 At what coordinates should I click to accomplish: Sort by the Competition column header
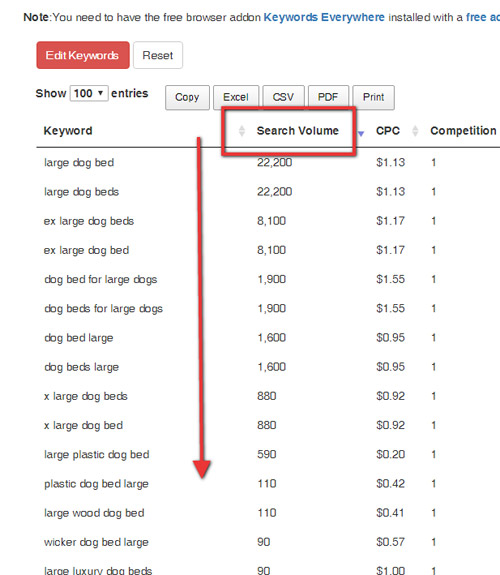463,131
